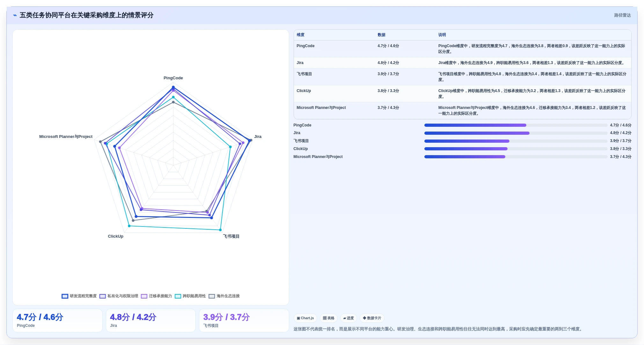This screenshot has width=644, height=345.
Task: Open the Jira 4.8分 / 4.2分 data card
Action: tap(150, 320)
